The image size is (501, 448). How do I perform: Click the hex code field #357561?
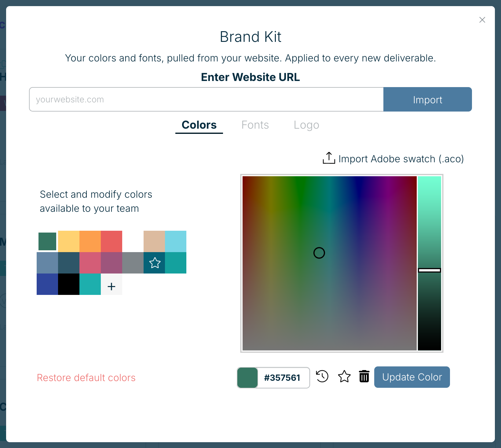(x=284, y=378)
